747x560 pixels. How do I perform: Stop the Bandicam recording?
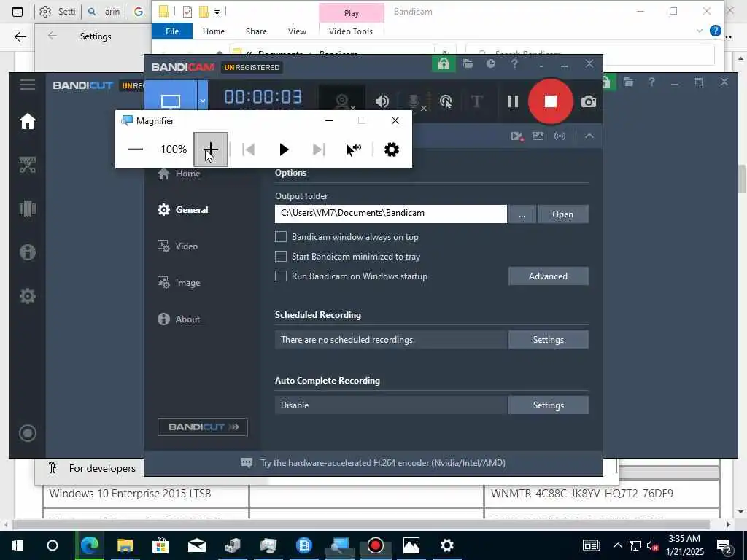tap(550, 101)
